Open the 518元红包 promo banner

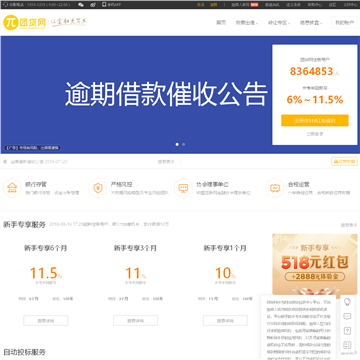[315, 264]
